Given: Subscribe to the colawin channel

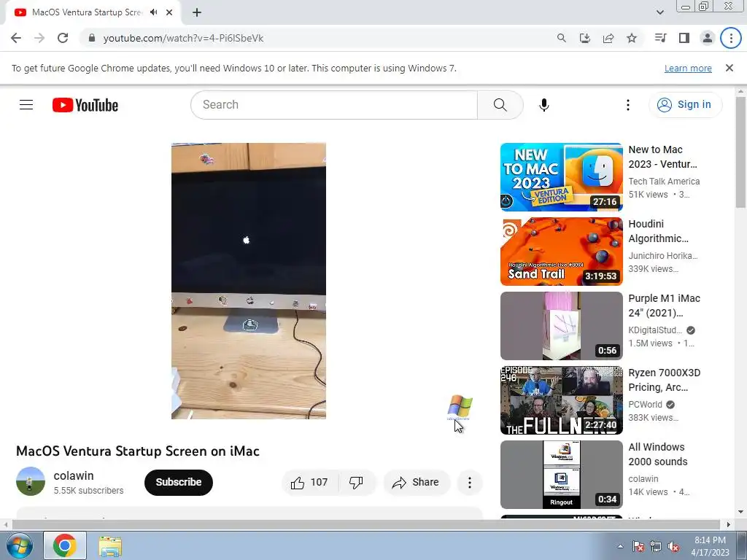Looking at the screenshot, I should pyautogui.click(x=179, y=483).
